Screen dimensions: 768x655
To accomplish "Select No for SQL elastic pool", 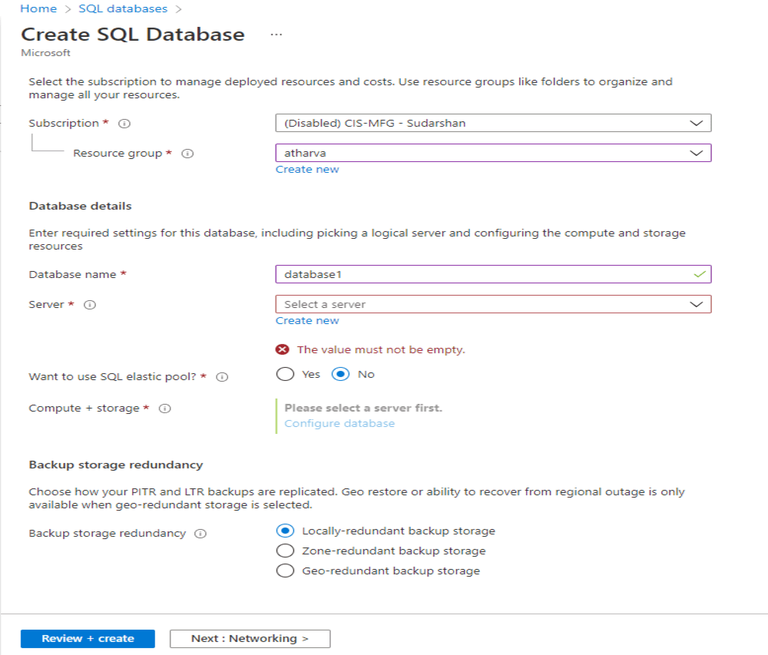I will 341,374.
